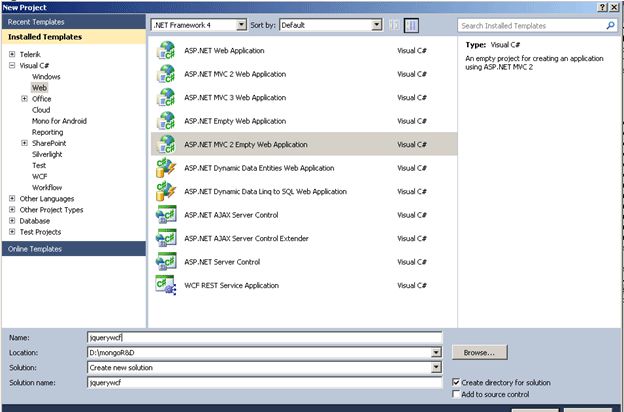Toggle Create directory for solution checkbox

(x=456, y=382)
